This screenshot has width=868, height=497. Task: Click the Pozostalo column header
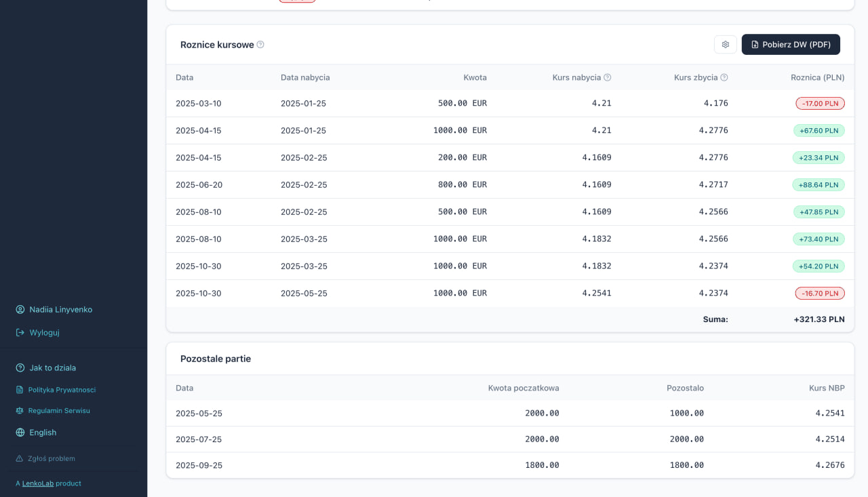coord(685,389)
